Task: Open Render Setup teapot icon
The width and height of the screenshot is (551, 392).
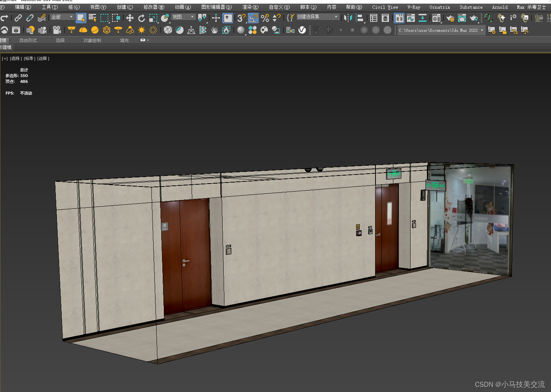Action: (x=450, y=18)
